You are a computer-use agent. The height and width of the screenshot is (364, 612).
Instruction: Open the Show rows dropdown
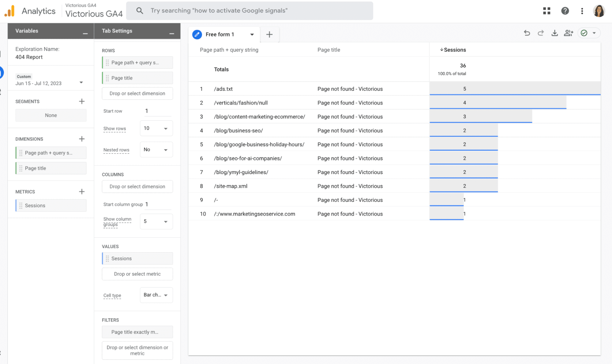coord(156,128)
